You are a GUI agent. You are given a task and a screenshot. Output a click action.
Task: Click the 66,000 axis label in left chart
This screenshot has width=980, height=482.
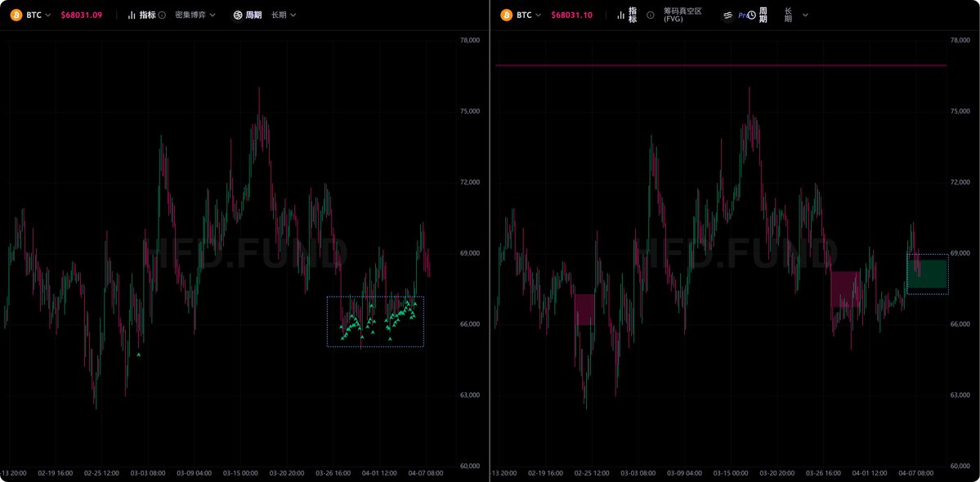click(x=469, y=324)
